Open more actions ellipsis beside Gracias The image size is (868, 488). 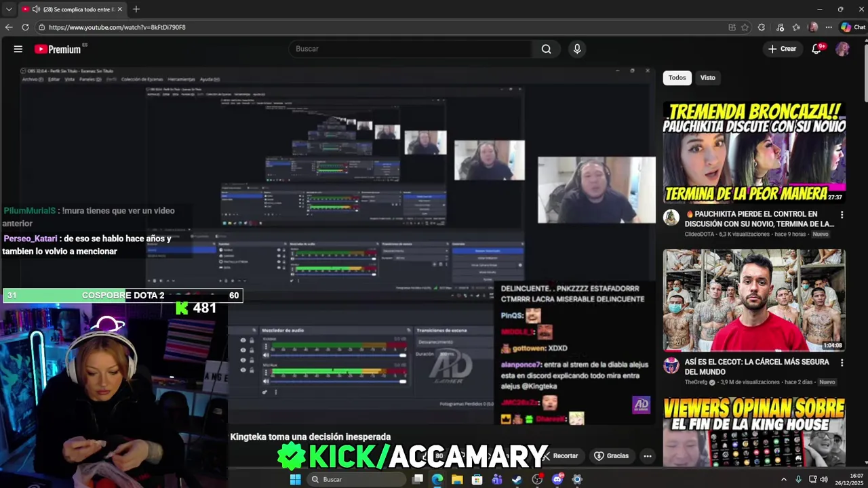tap(648, 456)
